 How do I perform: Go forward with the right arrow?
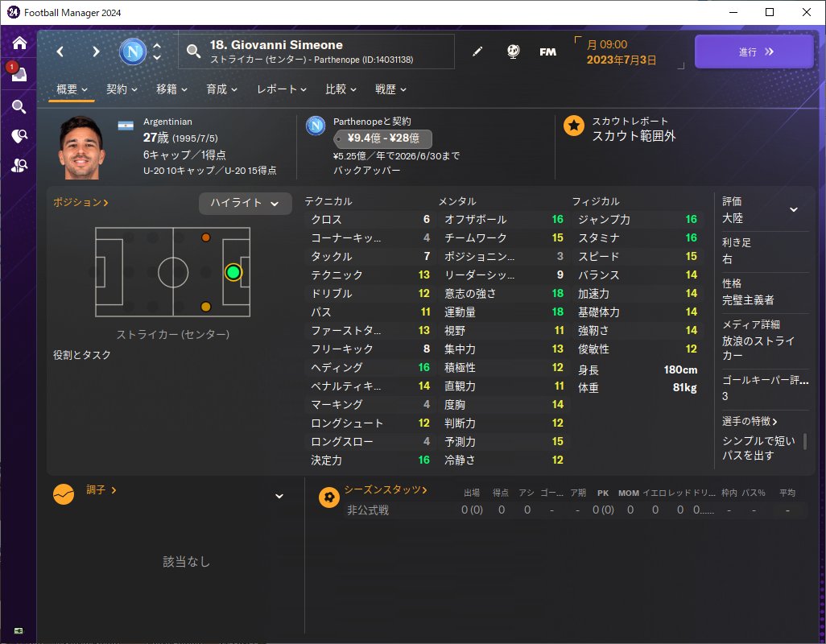[x=96, y=52]
